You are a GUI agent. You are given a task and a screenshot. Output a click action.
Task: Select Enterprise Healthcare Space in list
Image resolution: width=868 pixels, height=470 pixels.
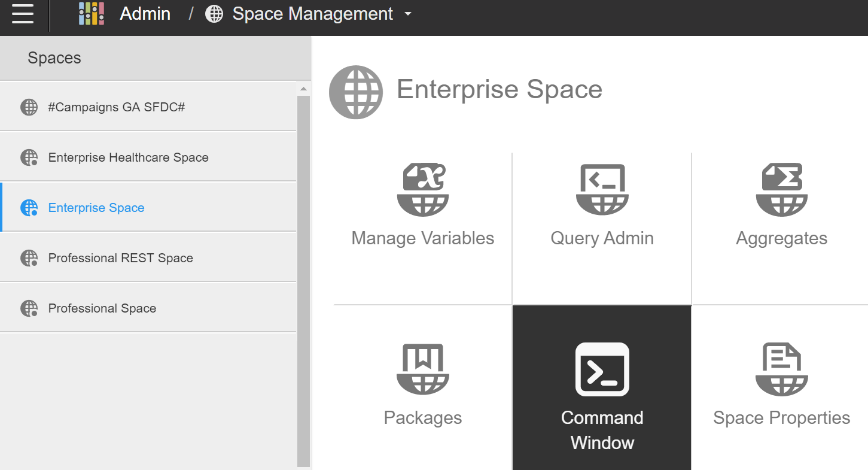pyautogui.click(x=128, y=157)
